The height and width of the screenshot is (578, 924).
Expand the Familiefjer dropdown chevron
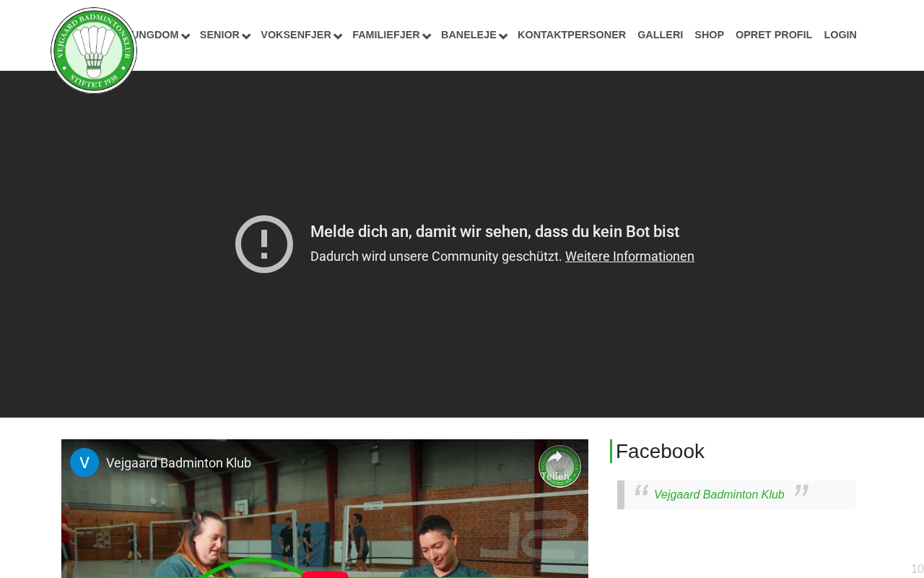[x=427, y=35]
